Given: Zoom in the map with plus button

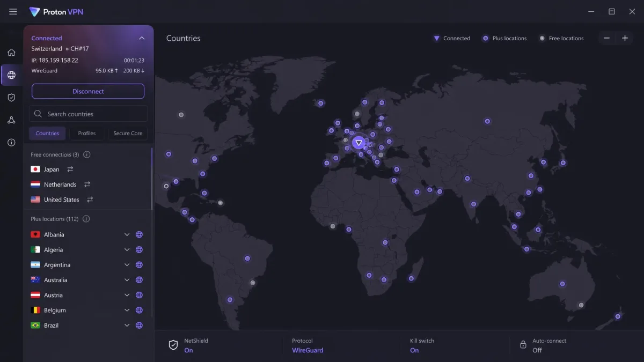Looking at the screenshot, I should 625,38.
